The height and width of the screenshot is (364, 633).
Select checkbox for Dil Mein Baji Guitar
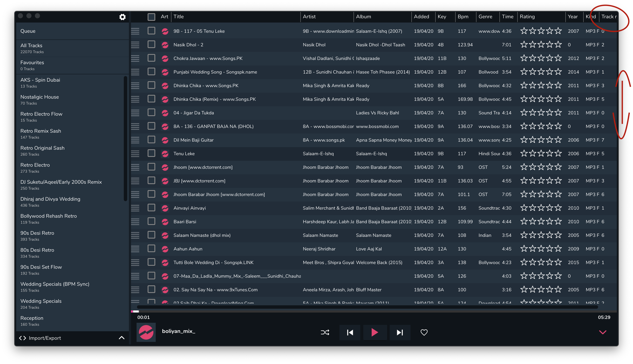(151, 140)
